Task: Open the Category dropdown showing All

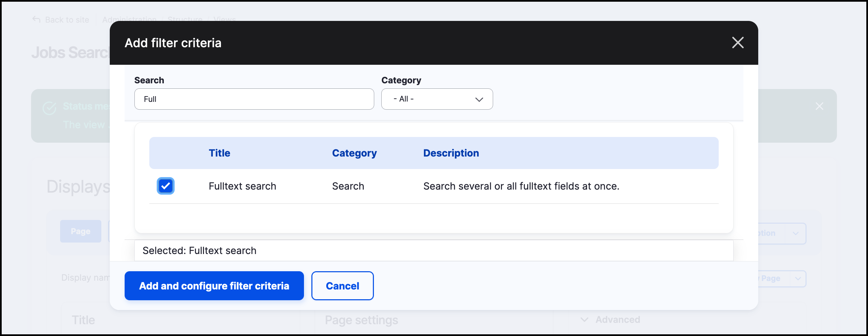Action: [x=437, y=99]
